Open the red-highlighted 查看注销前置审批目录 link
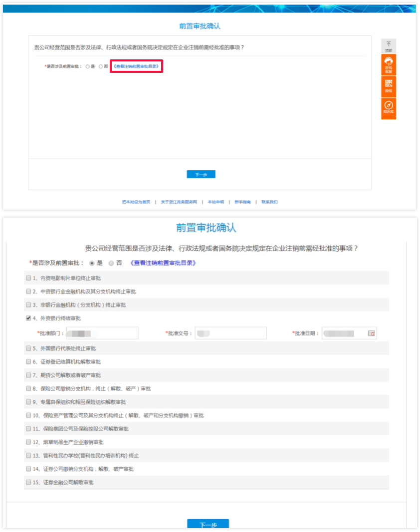The height and width of the screenshot is (532, 420). pos(136,66)
